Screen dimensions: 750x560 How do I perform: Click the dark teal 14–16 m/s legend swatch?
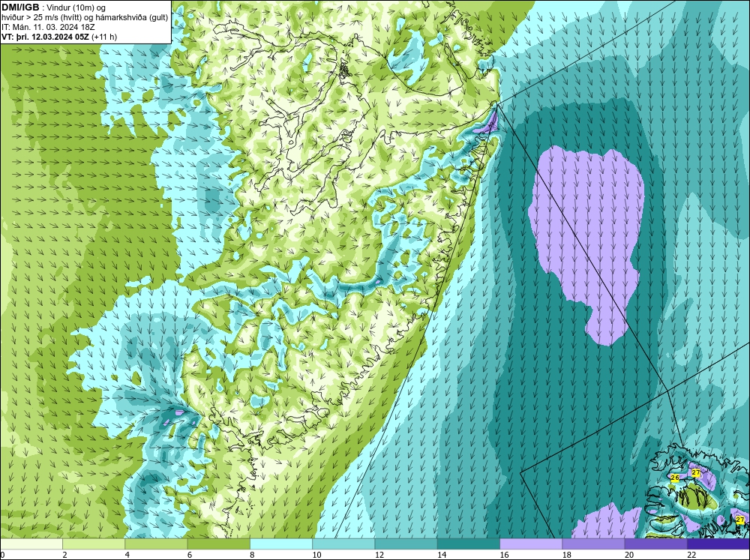(469, 544)
